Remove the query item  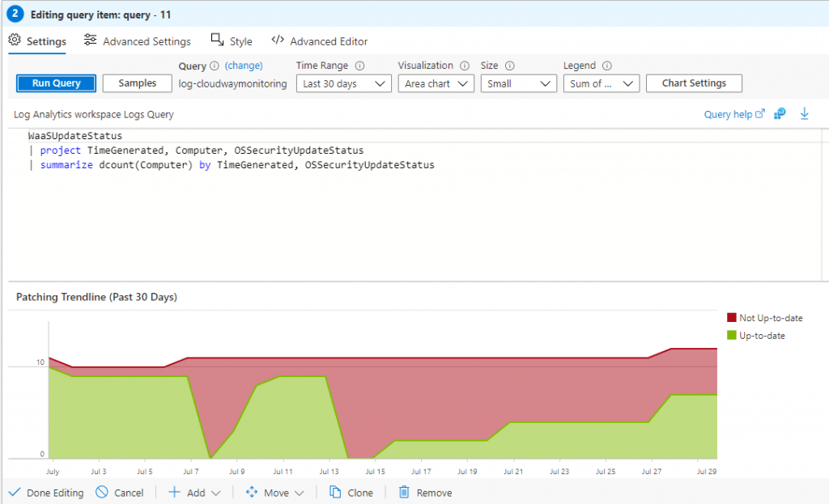pyautogui.click(x=425, y=493)
